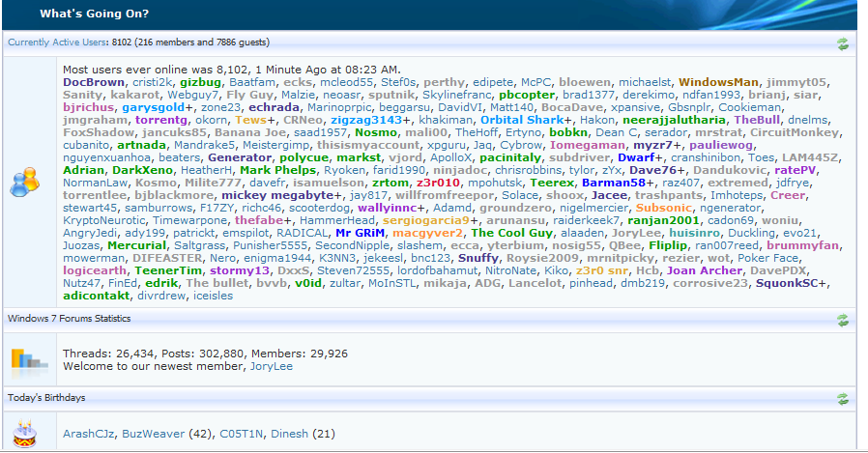Open Orbital Shark's profile
The height and width of the screenshot is (453, 868).
521,120
